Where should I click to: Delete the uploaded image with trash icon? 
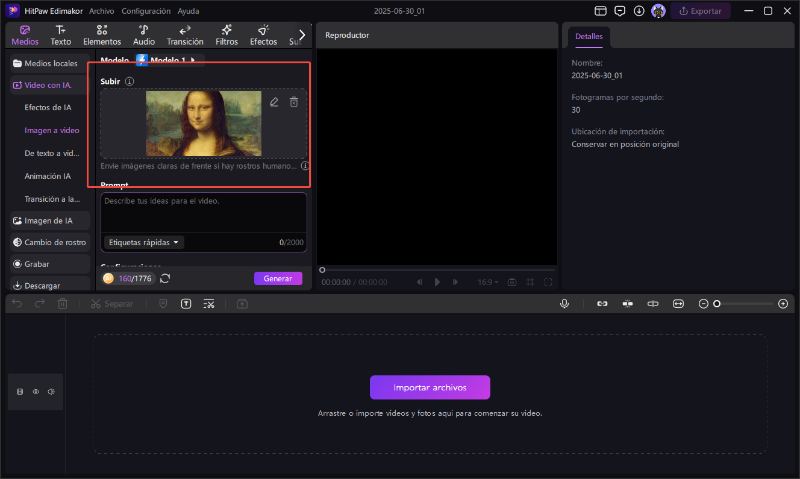click(x=294, y=102)
